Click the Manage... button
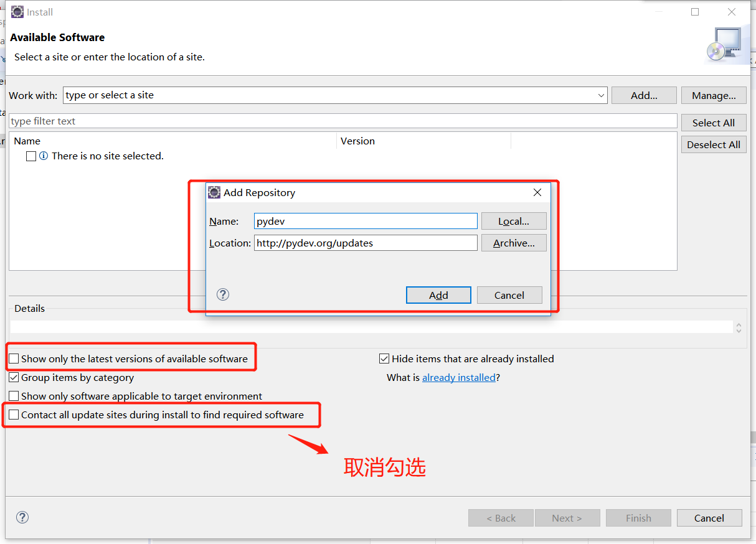The width and height of the screenshot is (756, 544). [714, 95]
